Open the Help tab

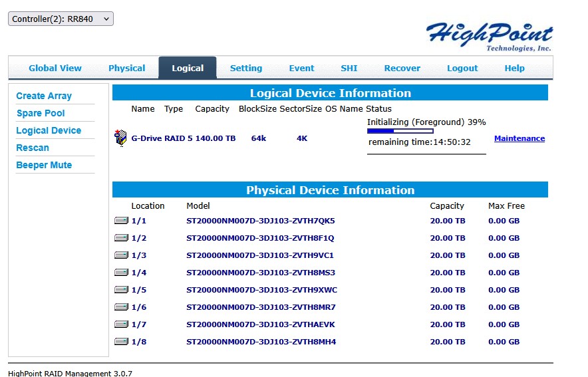[x=515, y=68]
